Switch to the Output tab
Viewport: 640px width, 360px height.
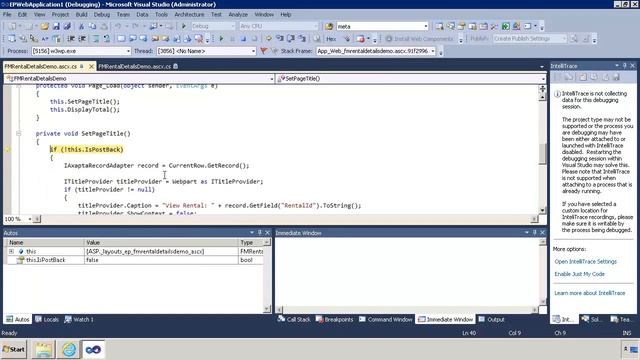(492, 319)
